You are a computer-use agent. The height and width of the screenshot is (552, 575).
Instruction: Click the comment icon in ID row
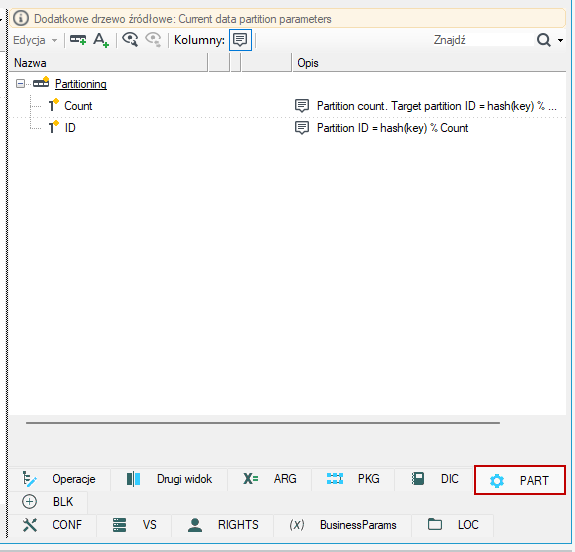[302, 128]
